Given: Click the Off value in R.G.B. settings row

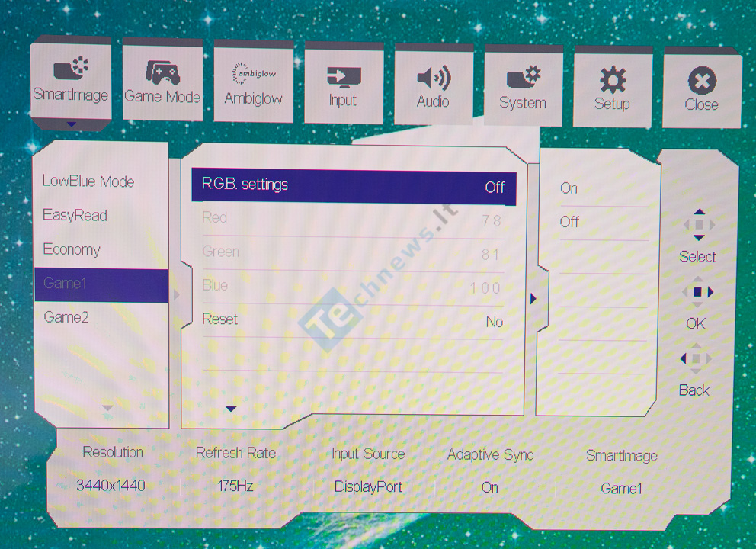Looking at the screenshot, I should [x=495, y=187].
